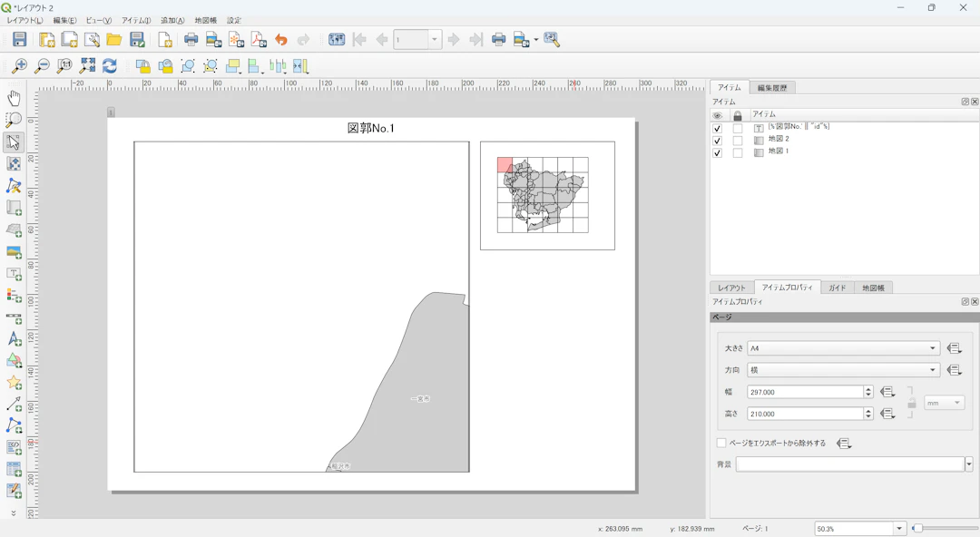
Task: Click the Add Label tool
Action: click(14, 274)
